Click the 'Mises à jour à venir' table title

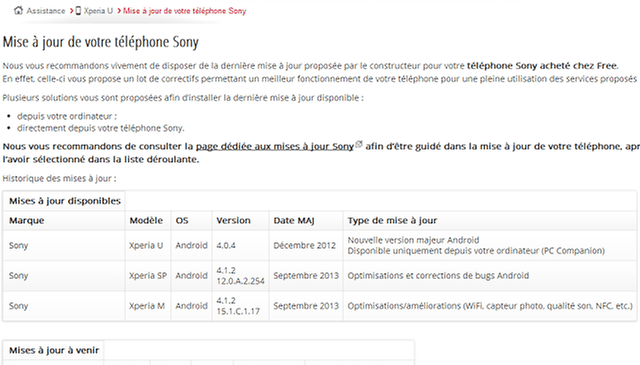click(x=54, y=350)
